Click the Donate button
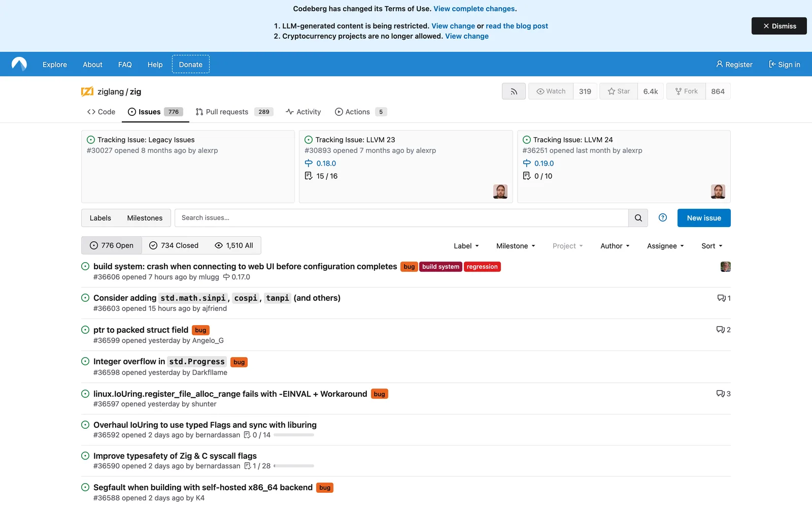812x508 pixels. tap(191, 65)
